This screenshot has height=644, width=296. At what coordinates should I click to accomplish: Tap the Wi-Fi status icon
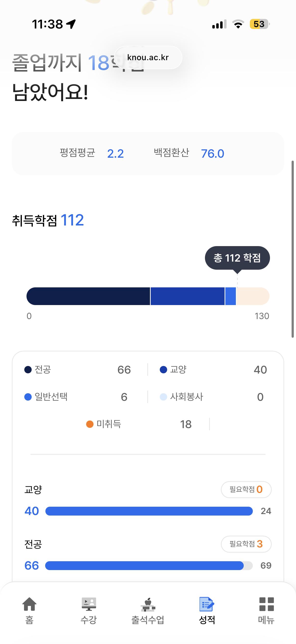point(238,24)
